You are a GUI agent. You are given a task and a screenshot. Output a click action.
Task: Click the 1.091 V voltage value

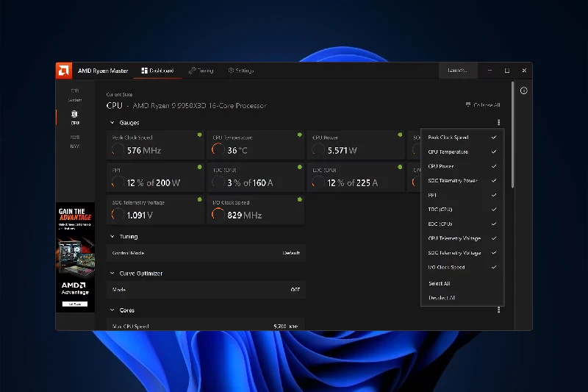click(x=140, y=215)
